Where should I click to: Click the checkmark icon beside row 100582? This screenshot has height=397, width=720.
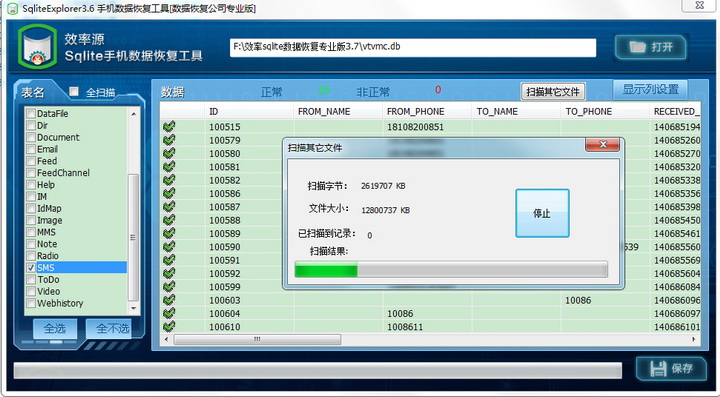(169, 179)
